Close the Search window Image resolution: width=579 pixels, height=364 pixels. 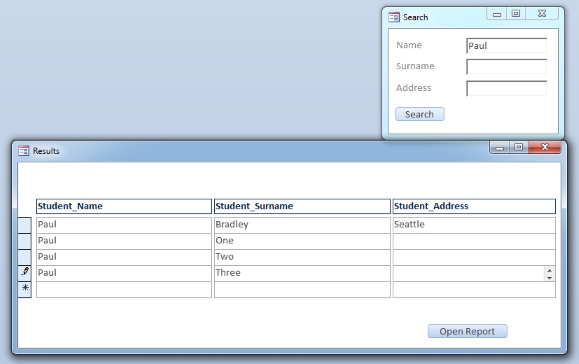(542, 14)
